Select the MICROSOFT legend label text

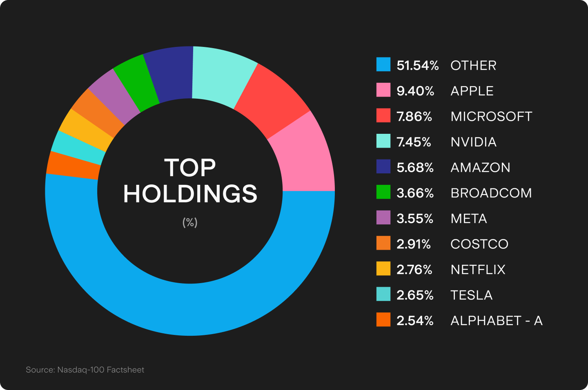click(x=491, y=117)
